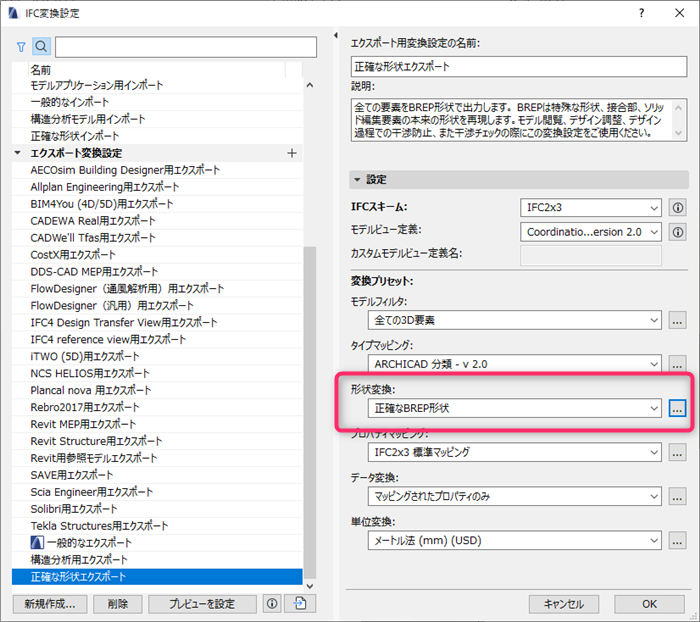Click the description box scroll down arrow
Screen dimensions: 700x622
(678, 133)
